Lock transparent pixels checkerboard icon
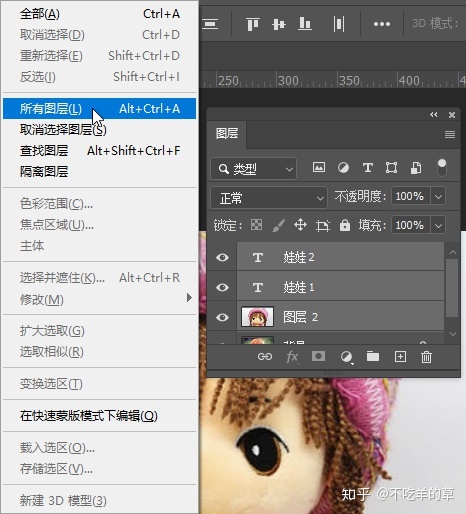466x514 pixels. (256, 225)
